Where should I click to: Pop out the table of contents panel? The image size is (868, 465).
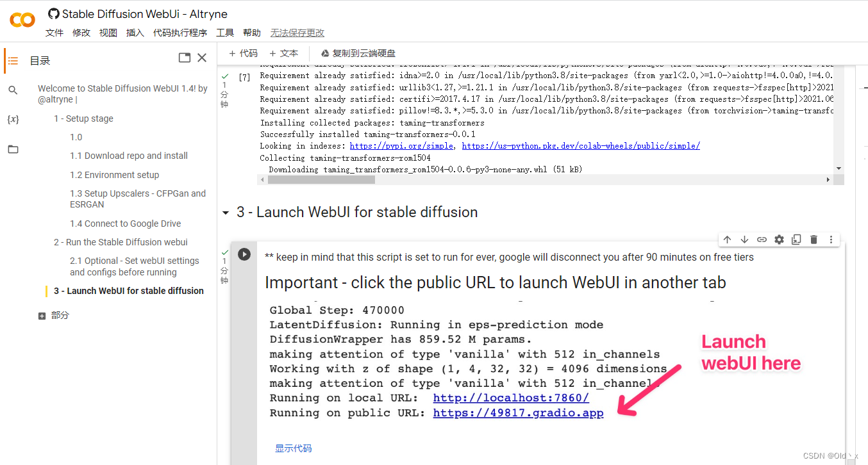point(184,58)
